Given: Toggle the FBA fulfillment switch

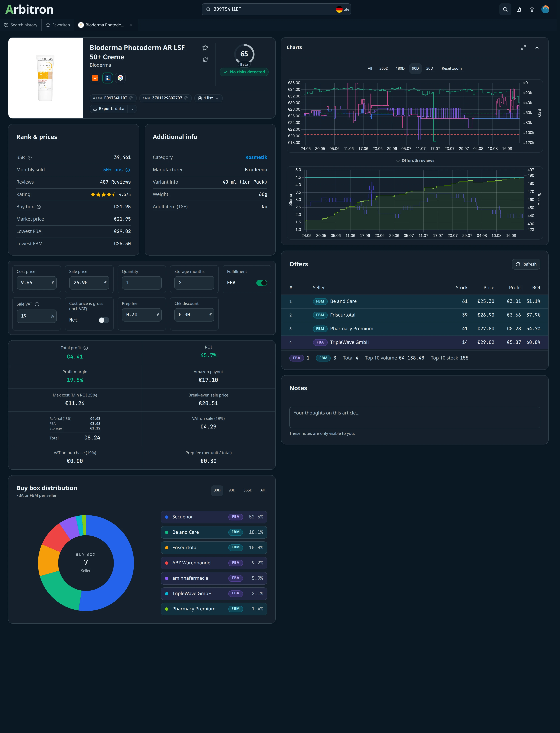Looking at the screenshot, I should (262, 283).
